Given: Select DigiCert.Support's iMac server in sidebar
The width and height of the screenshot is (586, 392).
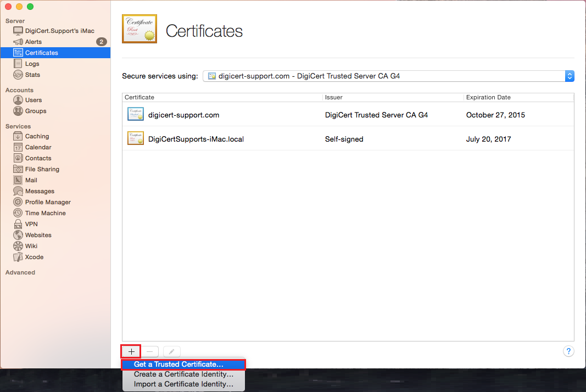Looking at the screenshot, I should coord(59,31).
